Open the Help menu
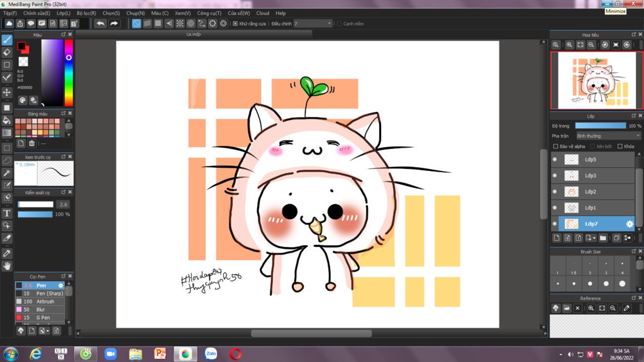 coord(280,13)
